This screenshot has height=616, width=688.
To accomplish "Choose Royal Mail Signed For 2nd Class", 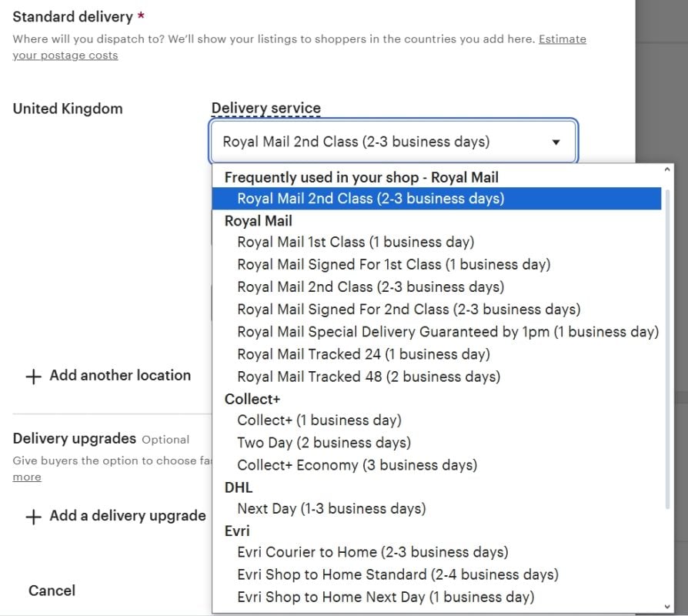I will point(409,309).
